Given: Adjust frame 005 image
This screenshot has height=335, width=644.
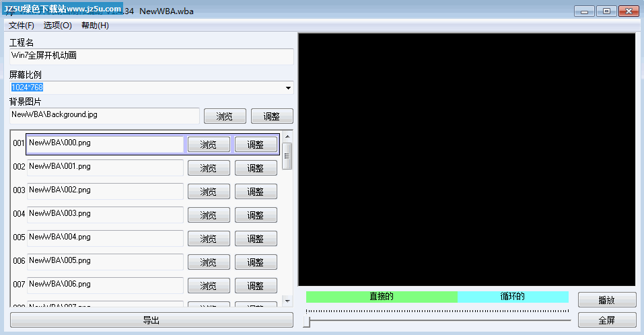Looking at the screenshot, I should (256, 239).
